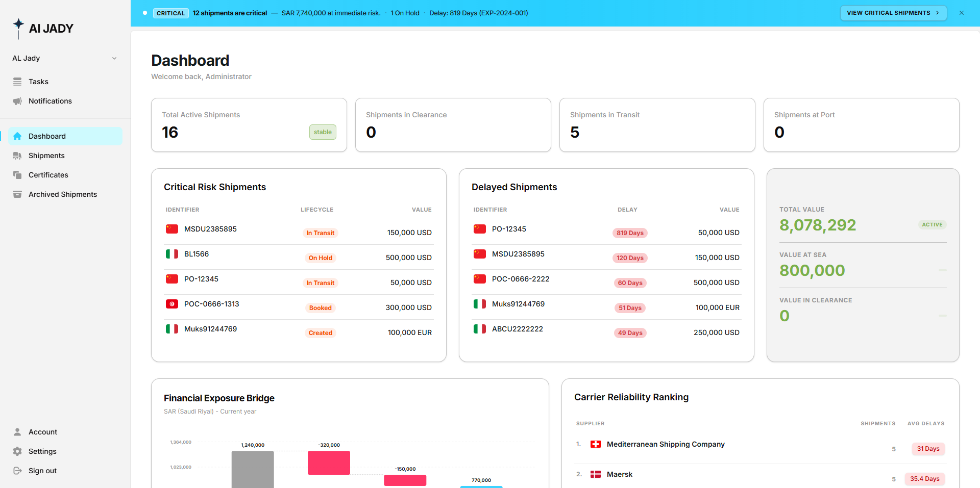Click the Booked lifecycle badge

320,308
